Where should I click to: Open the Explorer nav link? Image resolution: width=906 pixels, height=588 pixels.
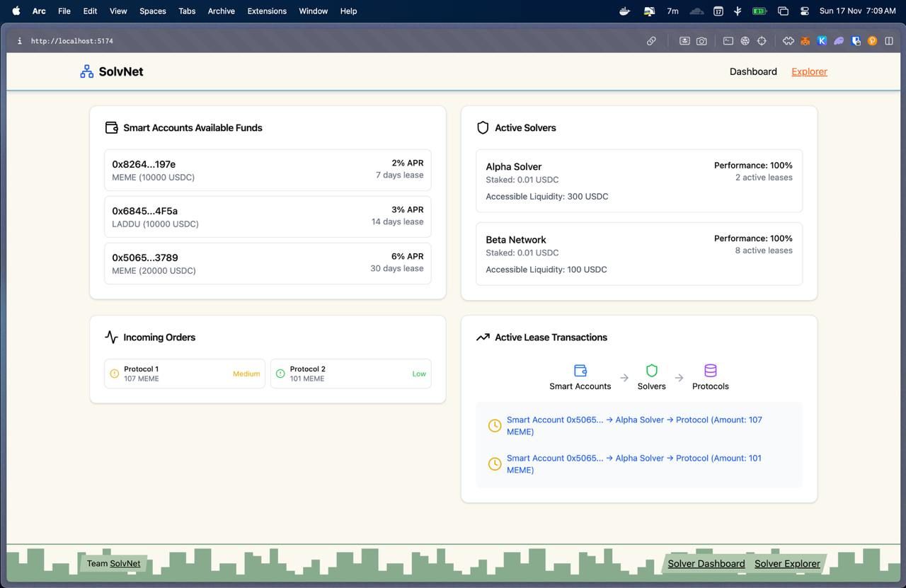click(809, 71)
